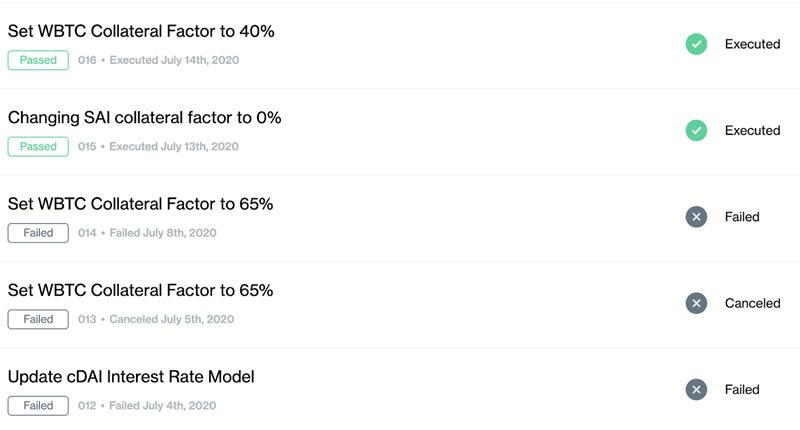Click green checkmark icon for proposal 016

click(x=696, y=44)
